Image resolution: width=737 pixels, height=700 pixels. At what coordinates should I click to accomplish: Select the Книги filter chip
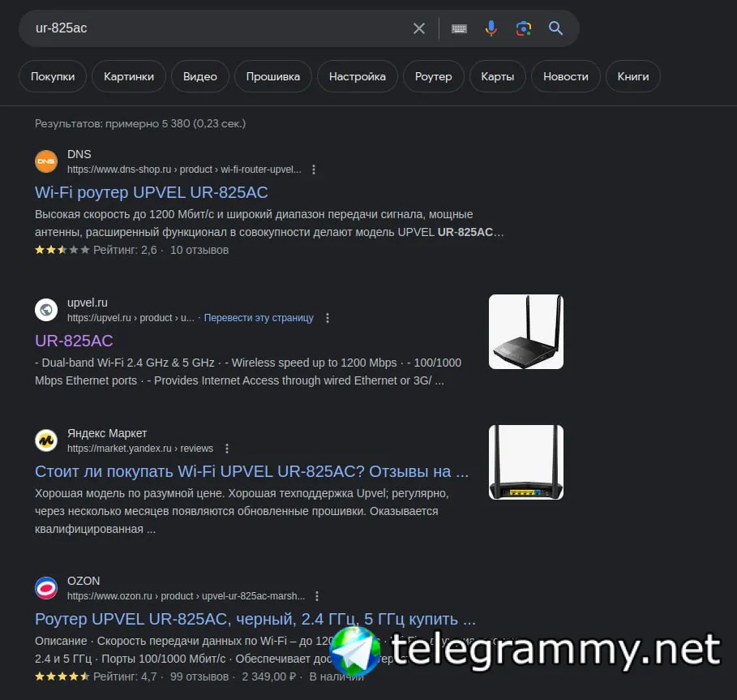coord(633,76)
